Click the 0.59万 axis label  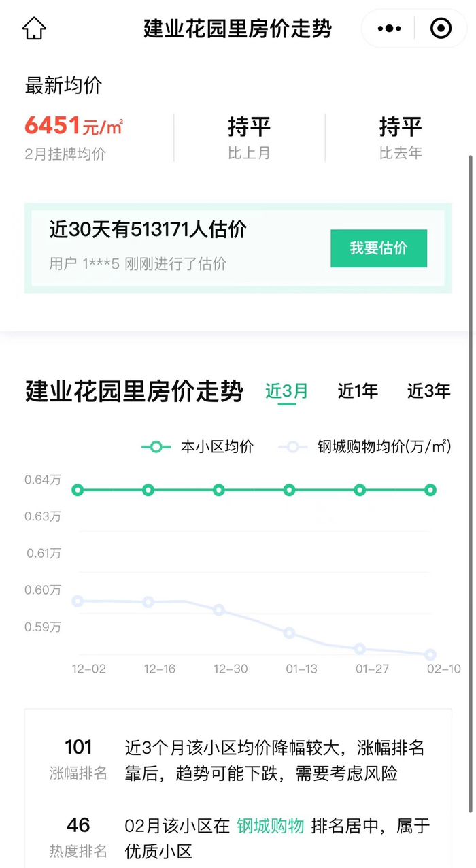[43, 627]
